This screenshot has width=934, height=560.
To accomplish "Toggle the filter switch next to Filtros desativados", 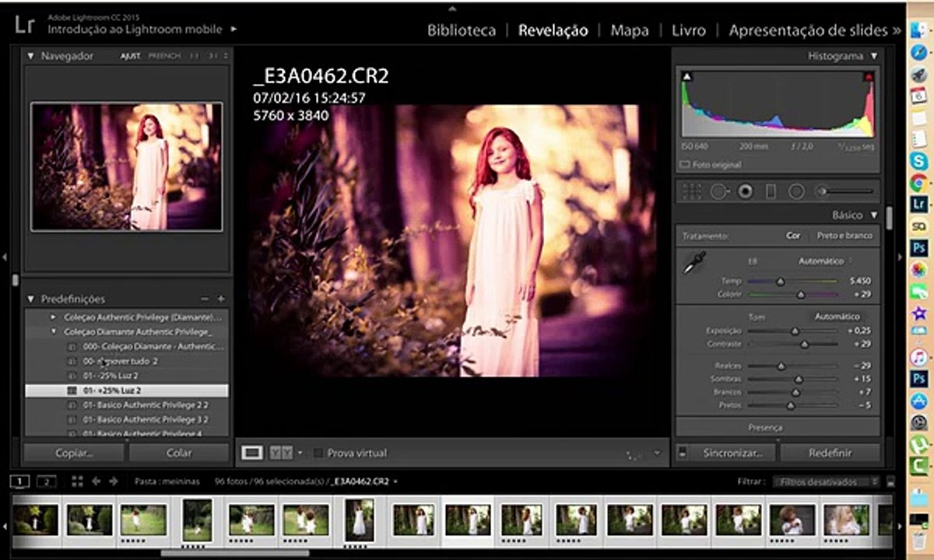I will [890, 482].
